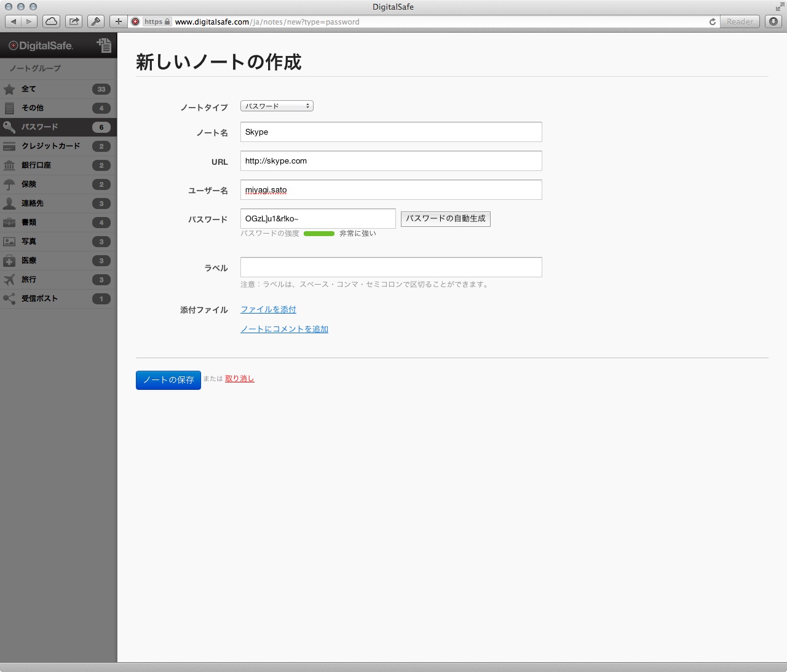Click the new note icon in sidebar header
The image size is (787, 672).
[105, 45]
